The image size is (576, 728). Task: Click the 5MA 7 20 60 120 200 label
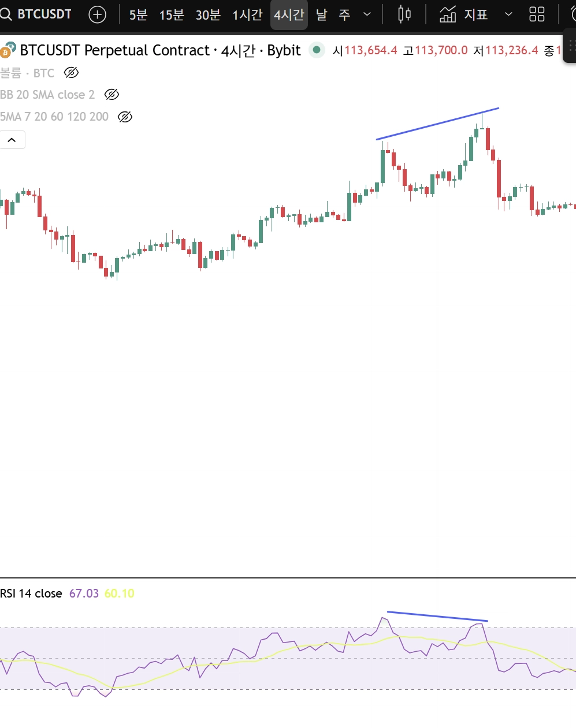[x=54, y=117]
